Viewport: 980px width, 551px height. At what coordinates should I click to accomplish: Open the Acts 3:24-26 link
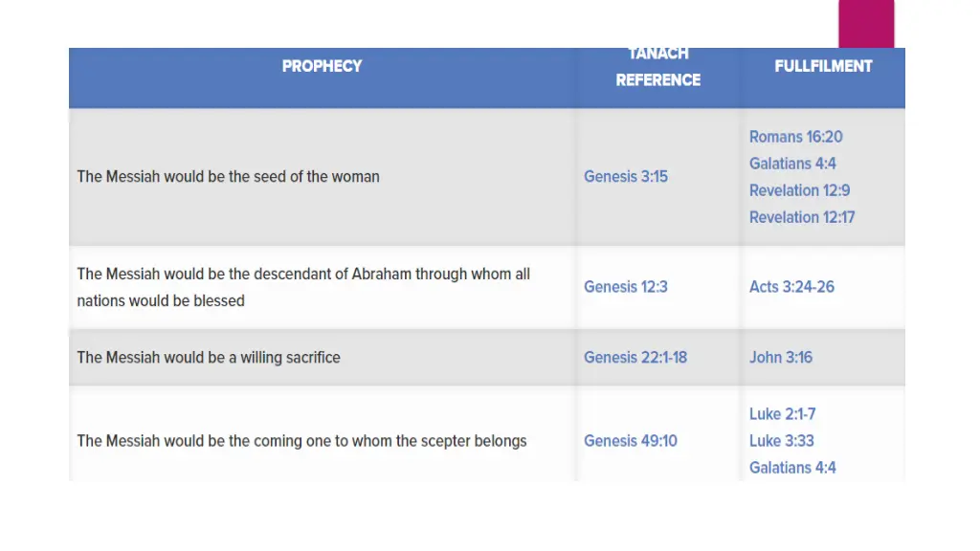click(791, 287)
